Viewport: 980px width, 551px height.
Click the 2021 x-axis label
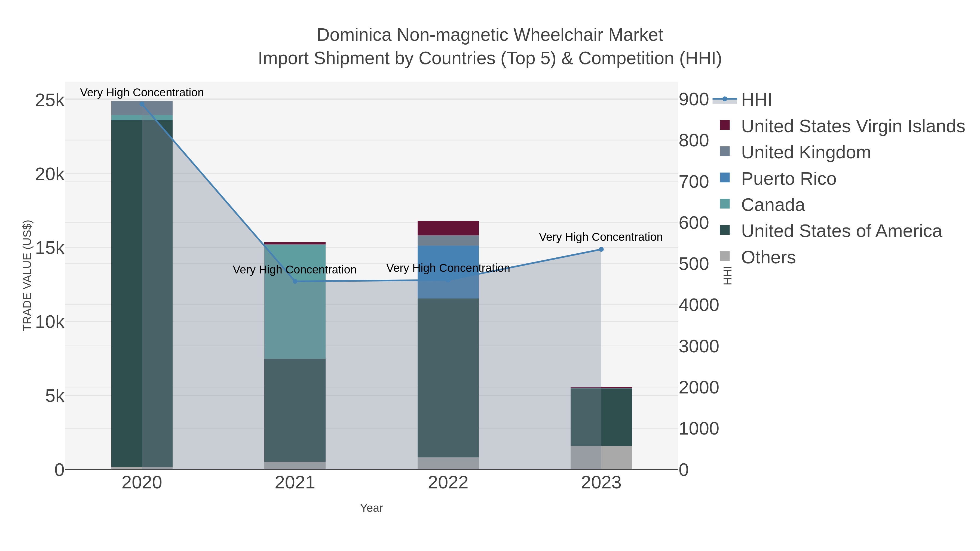point(295,483)
